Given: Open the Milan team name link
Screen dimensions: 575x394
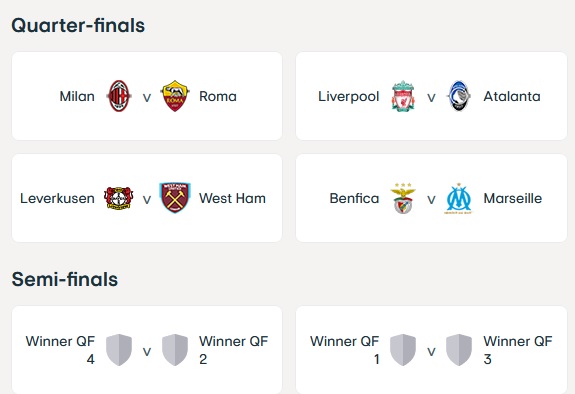Looking at the screenshot, I should [x=77, y=96].
